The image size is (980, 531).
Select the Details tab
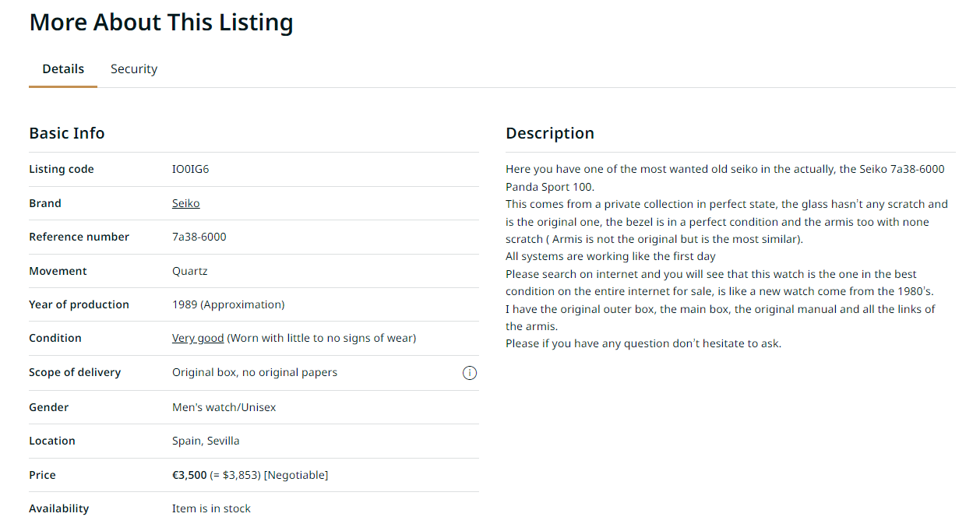(63, 69)
